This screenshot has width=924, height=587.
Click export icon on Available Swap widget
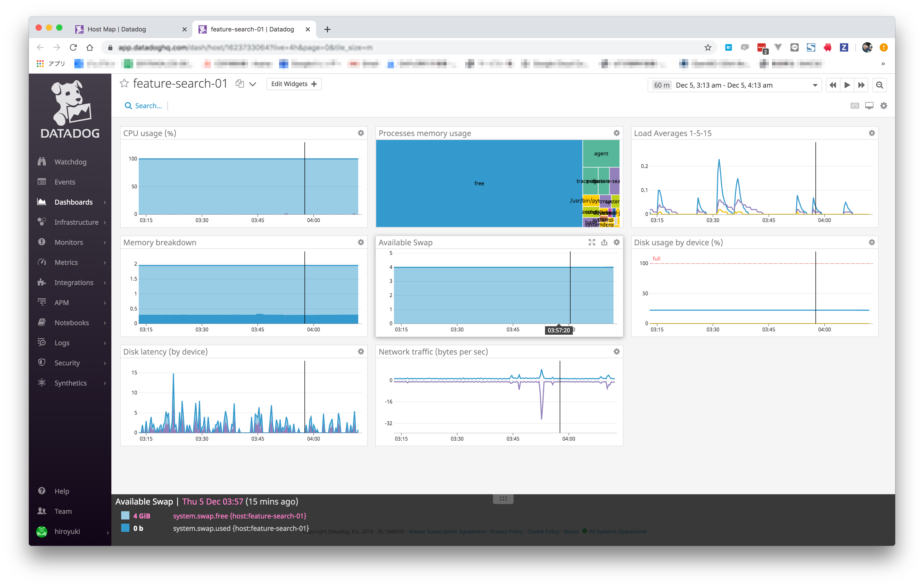click(604, 242)
